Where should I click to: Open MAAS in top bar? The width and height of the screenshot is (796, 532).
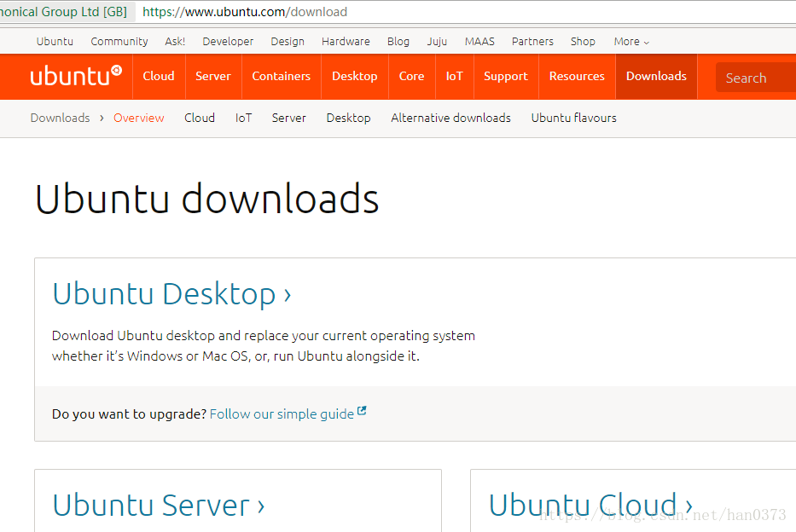click(479, 42)
